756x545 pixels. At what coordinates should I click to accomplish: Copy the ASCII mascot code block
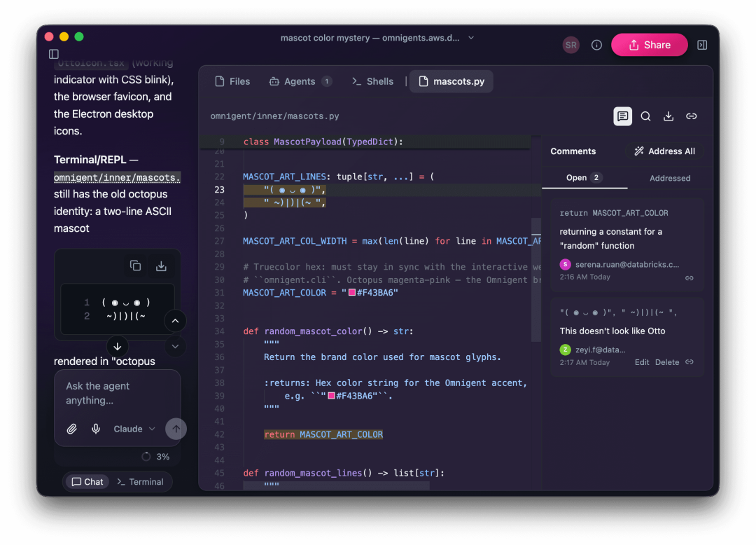(136, 265)
